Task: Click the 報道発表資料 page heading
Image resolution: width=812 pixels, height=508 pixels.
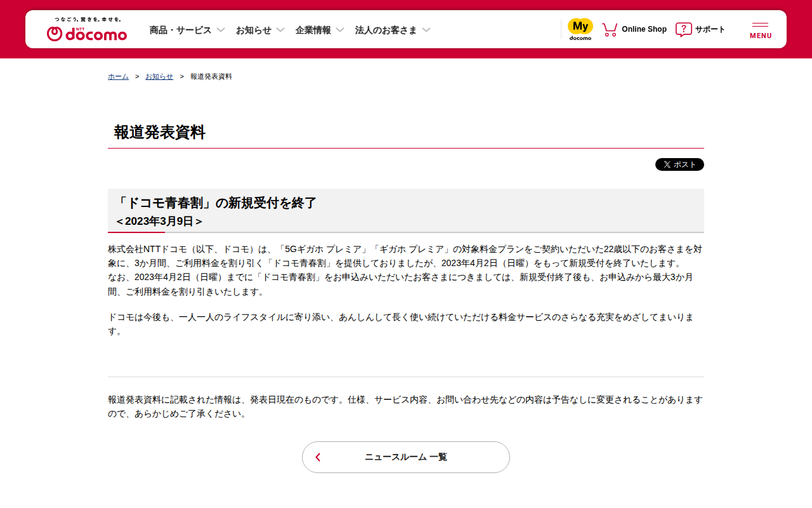Action: tap(160, 132)
